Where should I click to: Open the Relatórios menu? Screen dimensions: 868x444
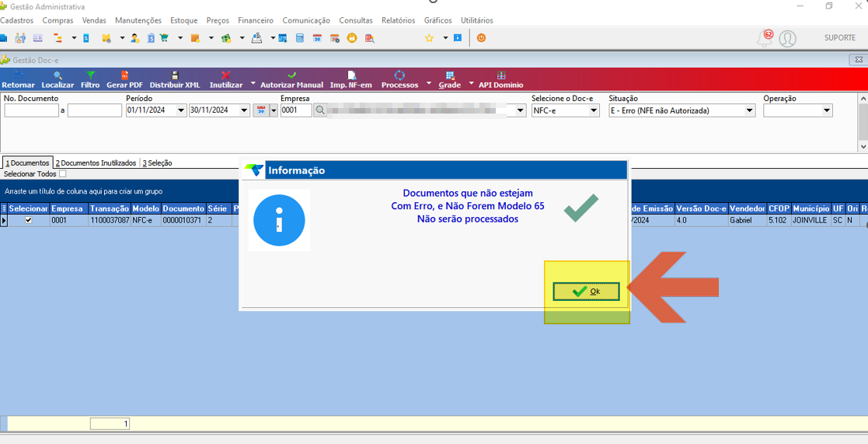pos(398,20)
